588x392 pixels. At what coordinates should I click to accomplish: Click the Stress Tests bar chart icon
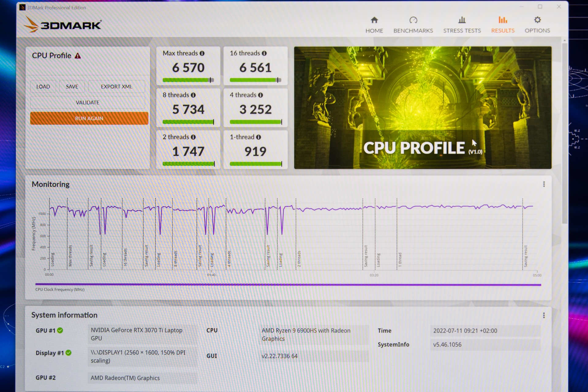point(462,20)
